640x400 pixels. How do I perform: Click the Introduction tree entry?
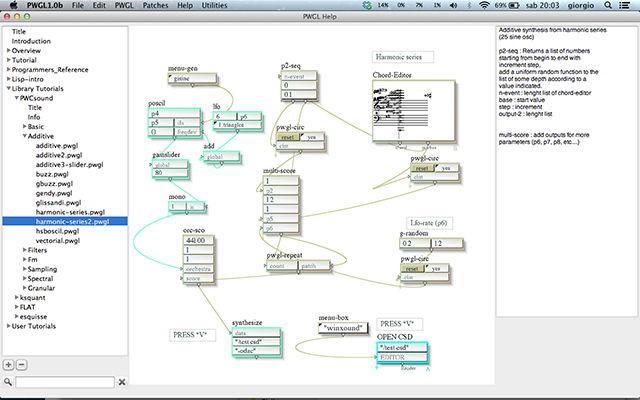tap(31, 41)
